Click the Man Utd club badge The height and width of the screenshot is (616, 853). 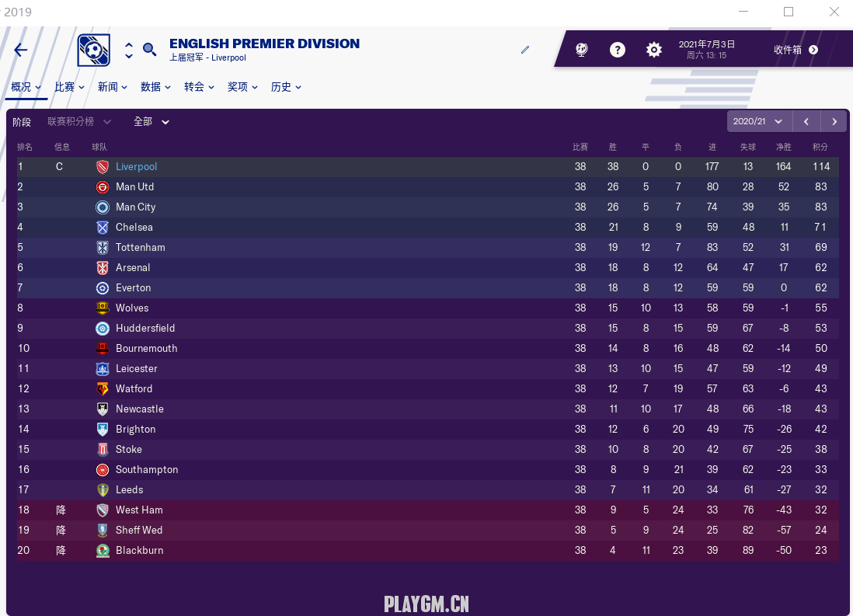click(103, 186)
